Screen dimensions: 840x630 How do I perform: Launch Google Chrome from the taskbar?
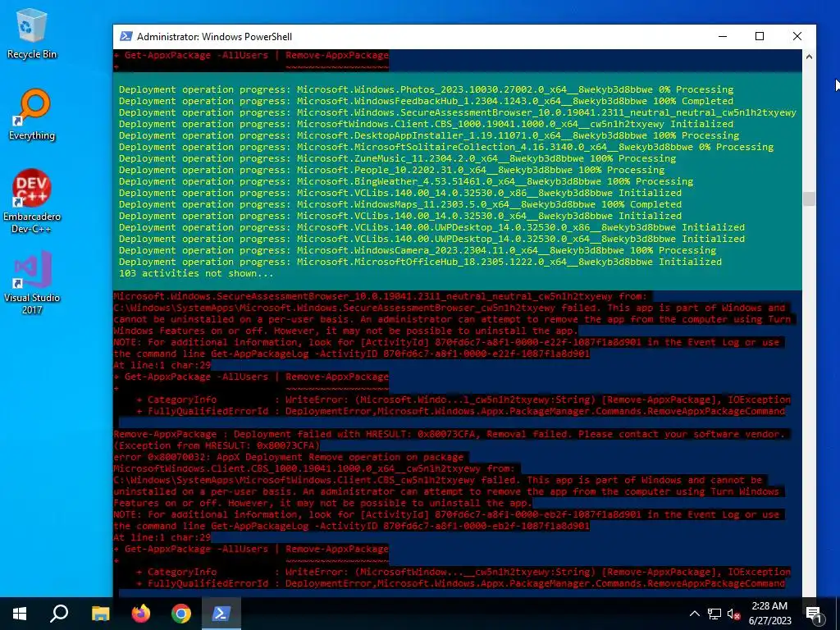point(181,614)
